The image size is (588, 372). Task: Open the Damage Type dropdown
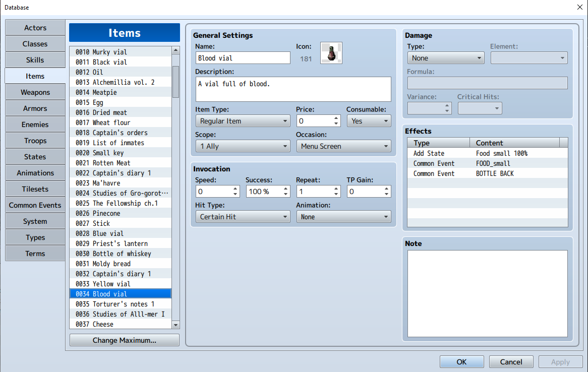(446, 58)
